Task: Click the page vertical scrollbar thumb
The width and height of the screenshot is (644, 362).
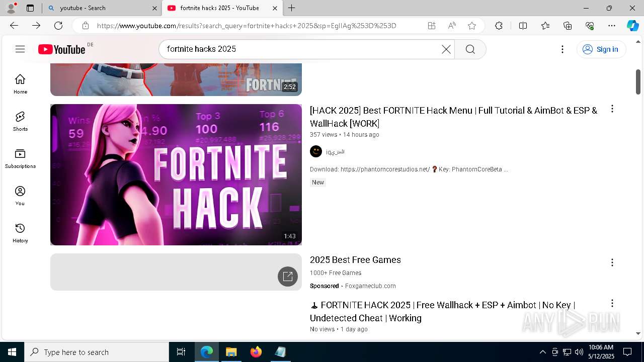Action: point(638,81)
